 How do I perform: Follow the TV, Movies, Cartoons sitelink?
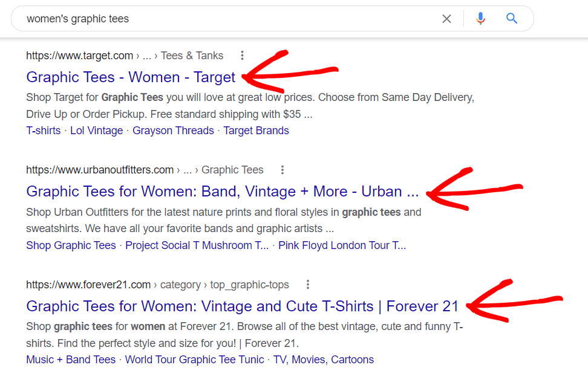click(x=324, y=360)
